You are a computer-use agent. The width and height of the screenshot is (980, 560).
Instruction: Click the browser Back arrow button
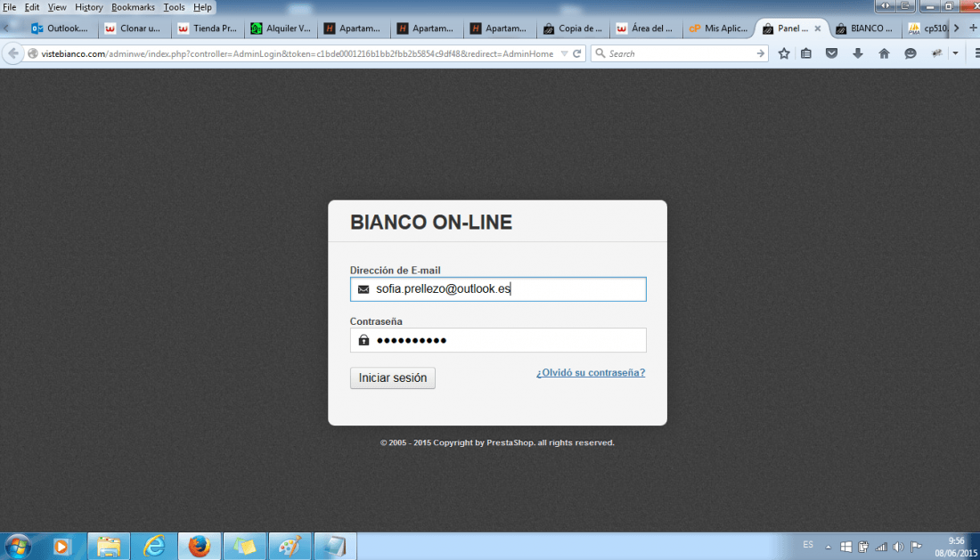(x=13, y=53)
